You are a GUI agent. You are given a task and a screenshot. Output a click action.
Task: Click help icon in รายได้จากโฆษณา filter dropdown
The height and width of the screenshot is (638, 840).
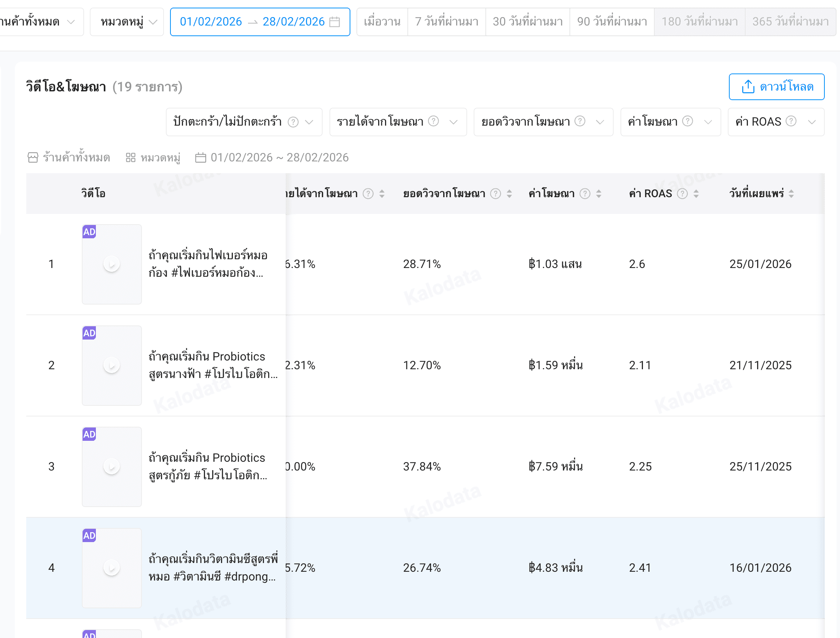point(433,121)
